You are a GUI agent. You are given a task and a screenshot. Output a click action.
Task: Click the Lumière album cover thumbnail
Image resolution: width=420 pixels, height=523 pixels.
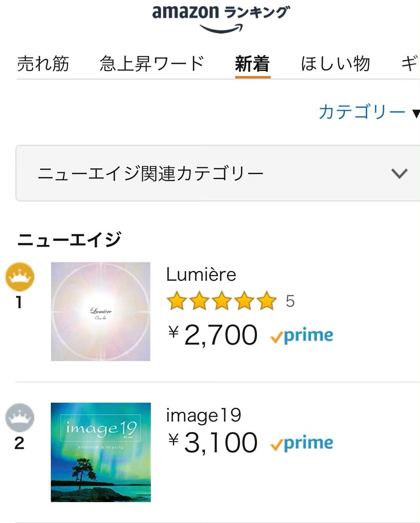click(x=100, y=312)
